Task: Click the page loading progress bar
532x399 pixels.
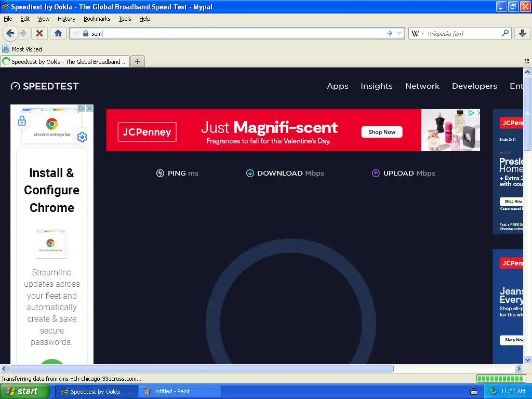Action: (x=501, y=378)
